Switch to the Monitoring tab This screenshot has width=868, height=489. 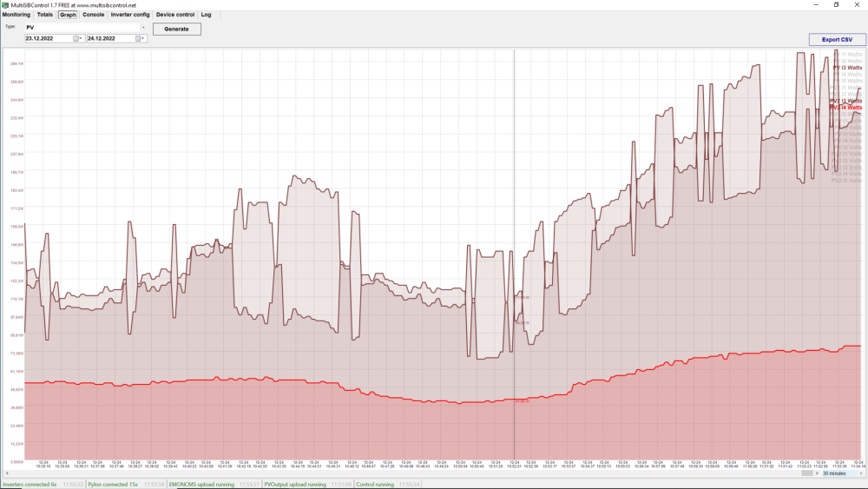tap(16, 15)
